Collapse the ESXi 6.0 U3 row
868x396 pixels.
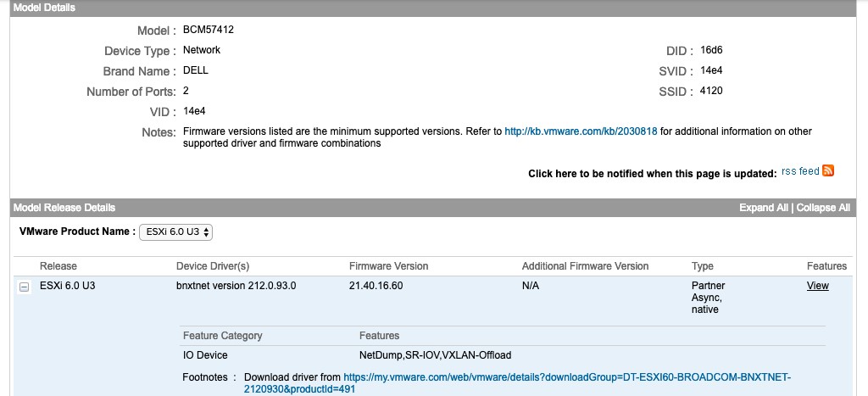coord(25,287)
